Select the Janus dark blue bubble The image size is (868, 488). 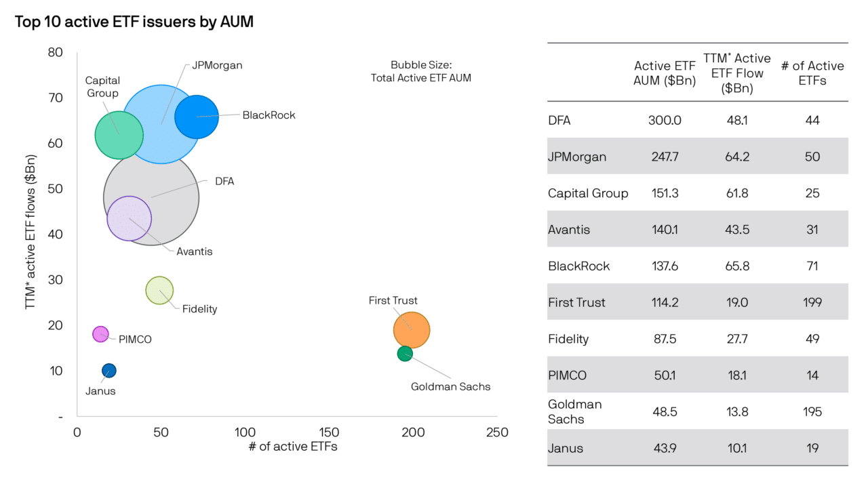coord(109,370)
